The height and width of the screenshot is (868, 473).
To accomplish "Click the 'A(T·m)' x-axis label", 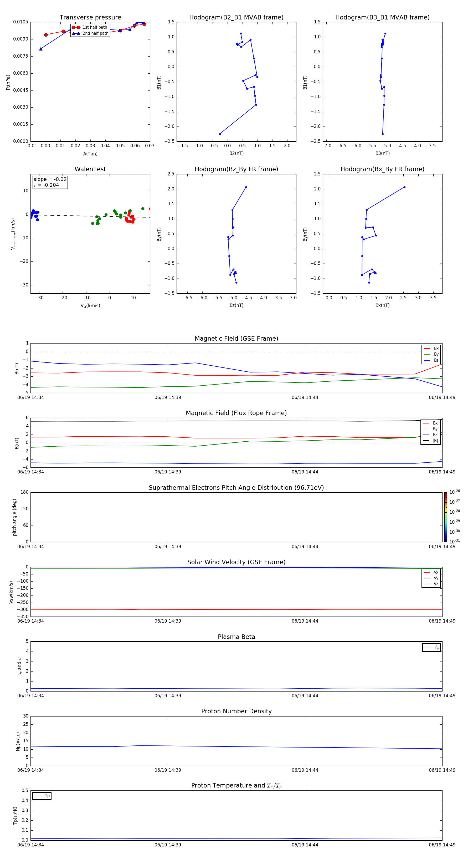I will click(90, 154).
